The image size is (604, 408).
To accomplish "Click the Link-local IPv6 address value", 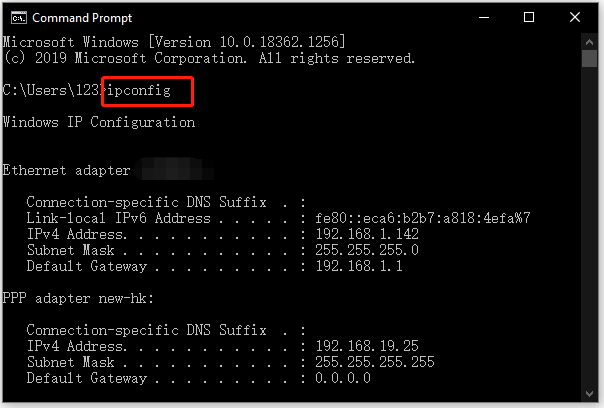I will (423, 218).
